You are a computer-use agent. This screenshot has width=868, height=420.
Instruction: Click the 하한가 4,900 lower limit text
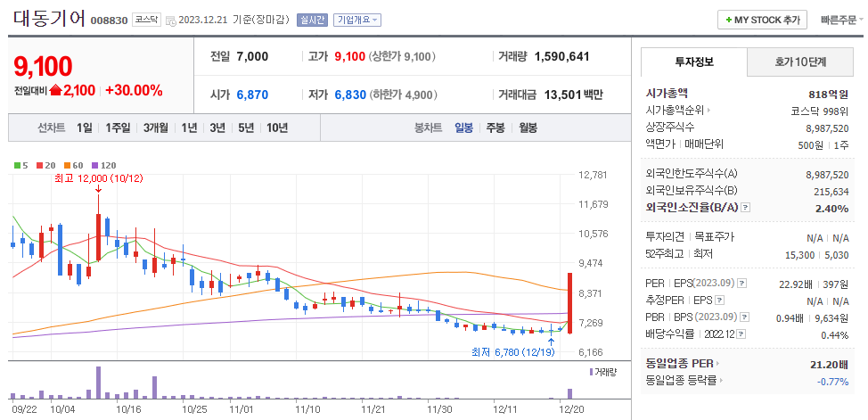(x=404, y=95)
